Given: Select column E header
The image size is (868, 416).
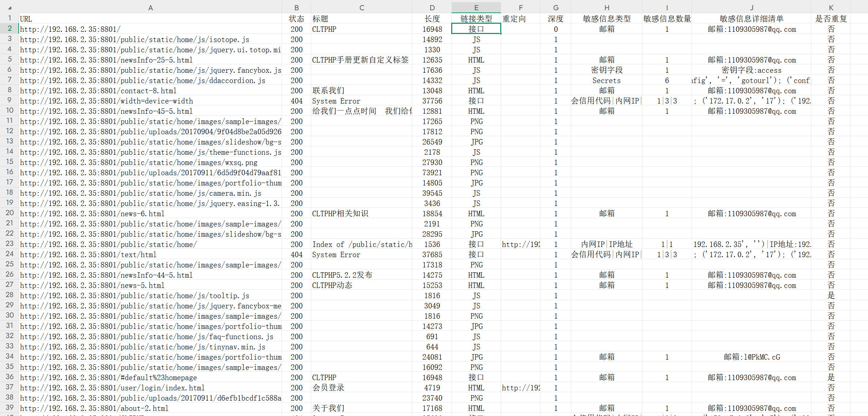Looking at the screenshot, I should pyautogui.click(x=476, y=8).
